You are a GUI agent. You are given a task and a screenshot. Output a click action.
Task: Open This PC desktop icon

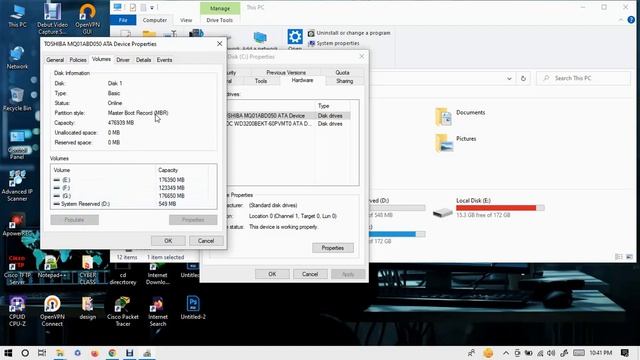[x=17, y=16]
